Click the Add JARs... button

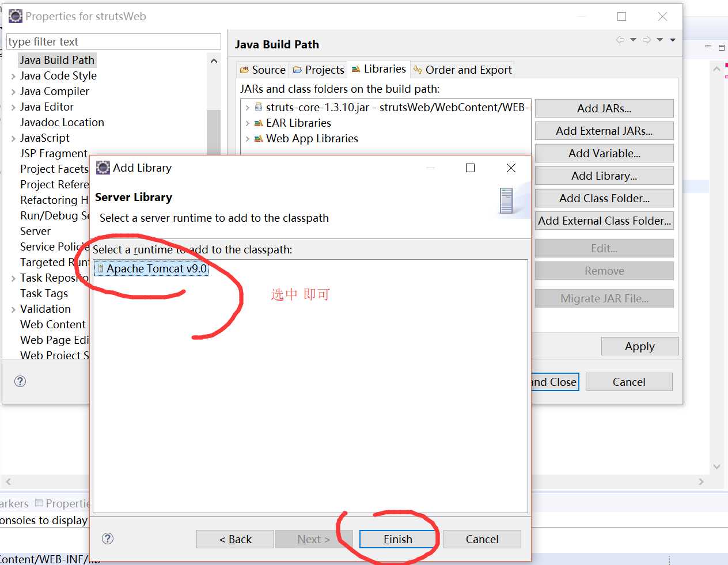coord(604,108)
